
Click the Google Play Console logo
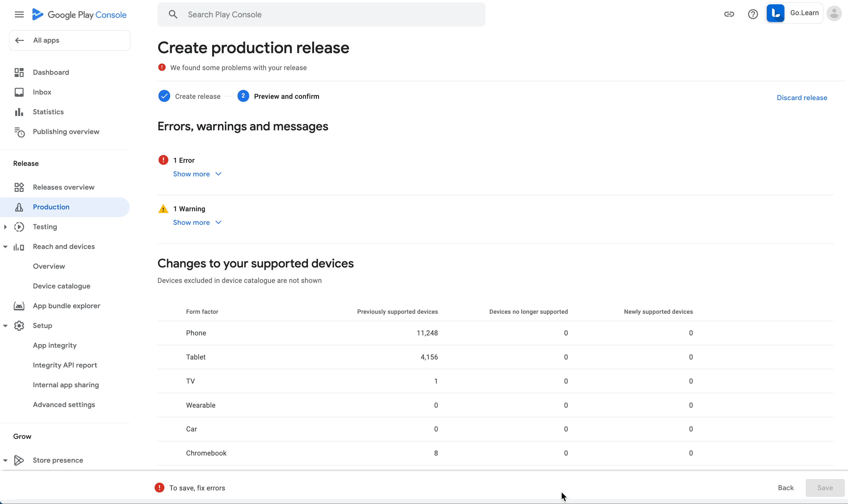click(x=79, y=15)
